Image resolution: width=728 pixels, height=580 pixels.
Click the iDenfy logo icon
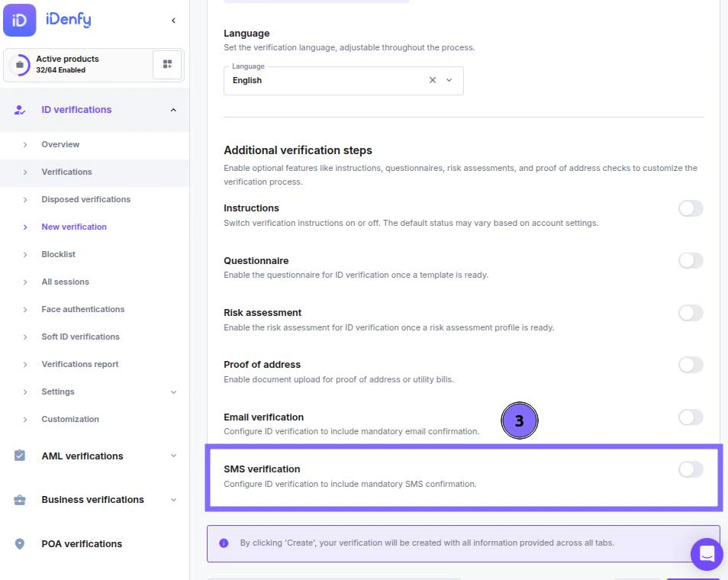pyautogui.click(x=20, y=20)
